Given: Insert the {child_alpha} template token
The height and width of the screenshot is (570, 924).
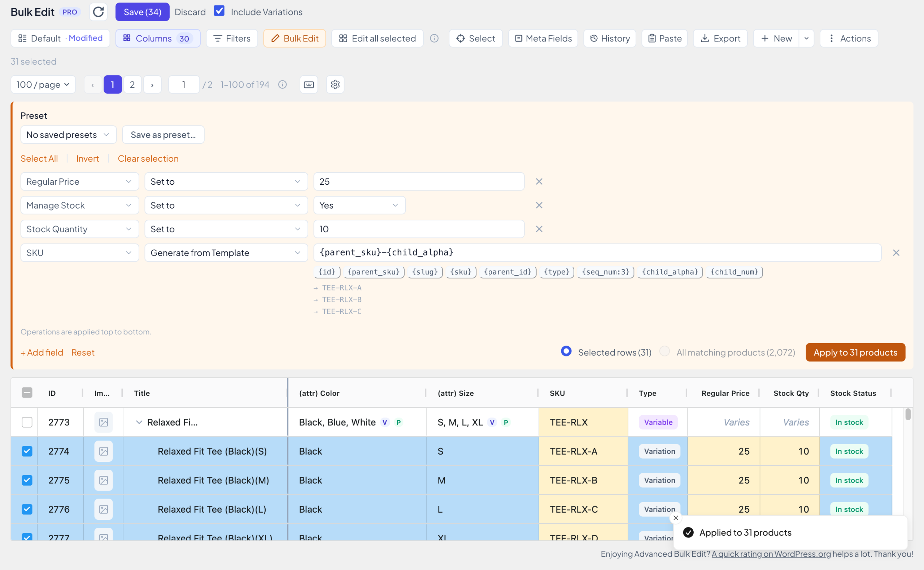Looking at the screenshot, I should [670, 272].
